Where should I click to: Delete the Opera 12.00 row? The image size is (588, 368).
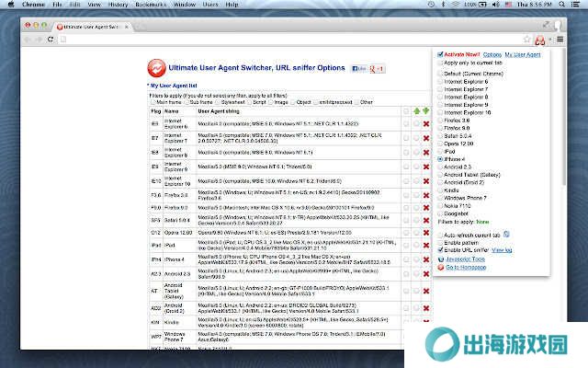[426, 233]
